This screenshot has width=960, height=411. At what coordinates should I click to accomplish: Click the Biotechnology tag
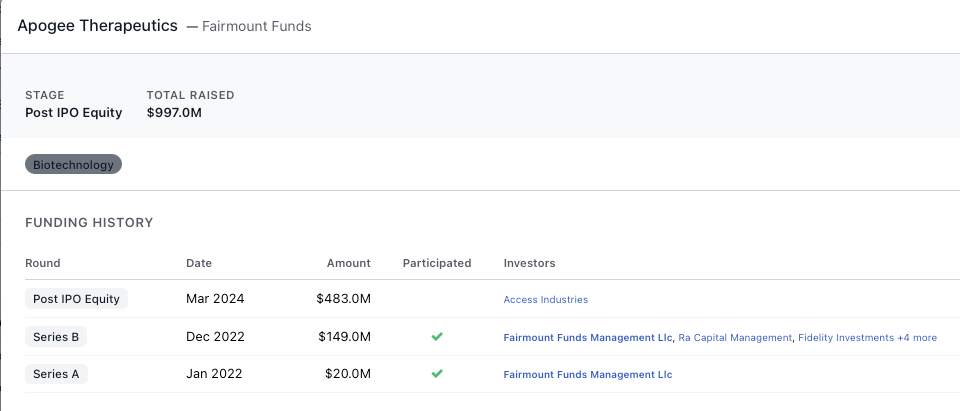(73, 164)
